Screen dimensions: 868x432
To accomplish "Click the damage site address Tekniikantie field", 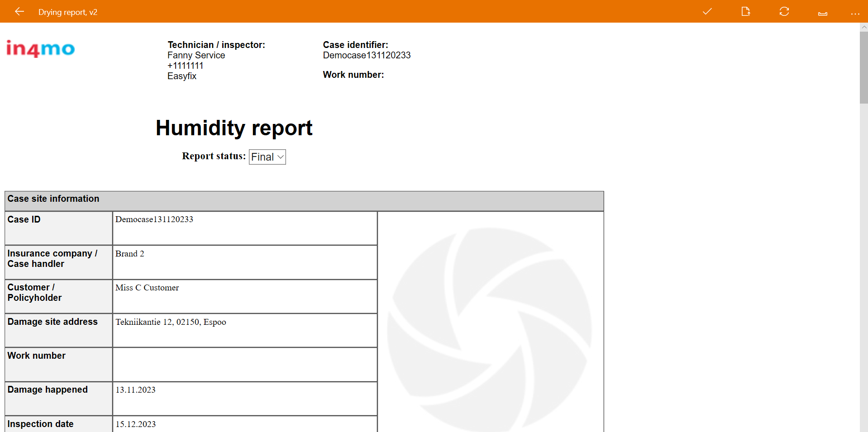I will pyautogui.click(x=244, y=330).
